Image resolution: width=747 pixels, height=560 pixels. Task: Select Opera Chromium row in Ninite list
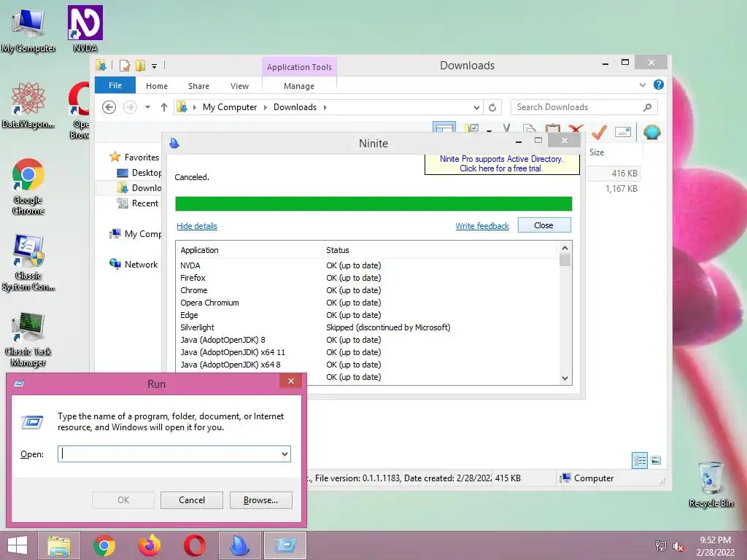click(x=367, y=303)
